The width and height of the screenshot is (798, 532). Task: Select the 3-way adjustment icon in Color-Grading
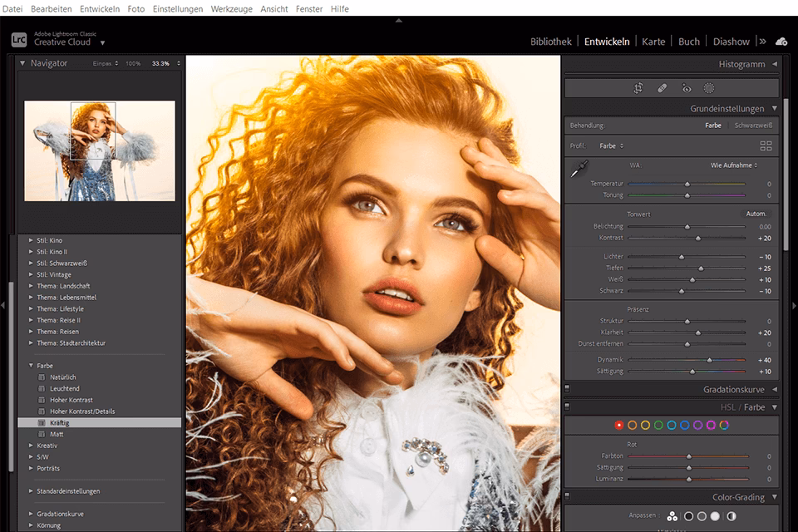click(672, 516)
